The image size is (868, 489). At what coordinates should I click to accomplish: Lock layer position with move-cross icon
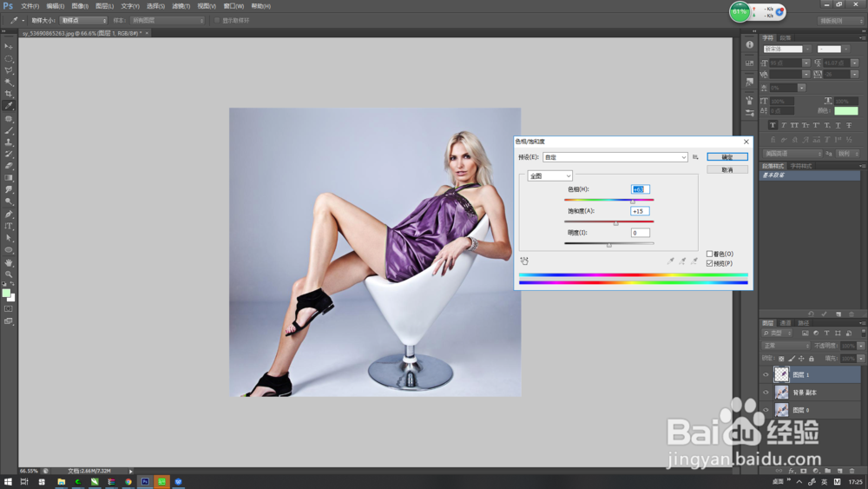801,359
